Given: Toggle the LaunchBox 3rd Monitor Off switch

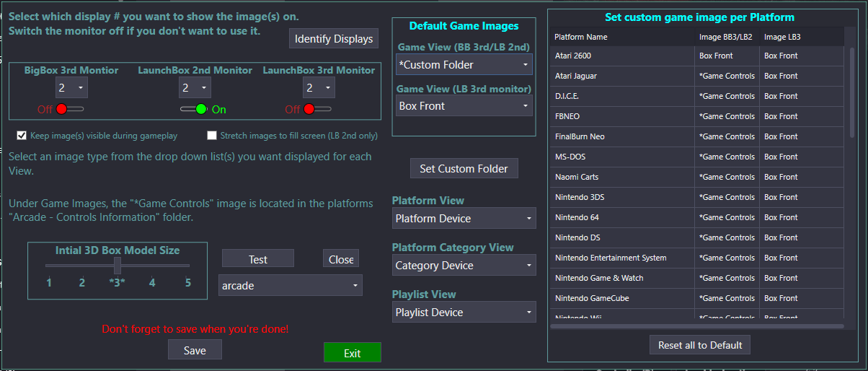Looking at the screenshot, I should [317, 109].
